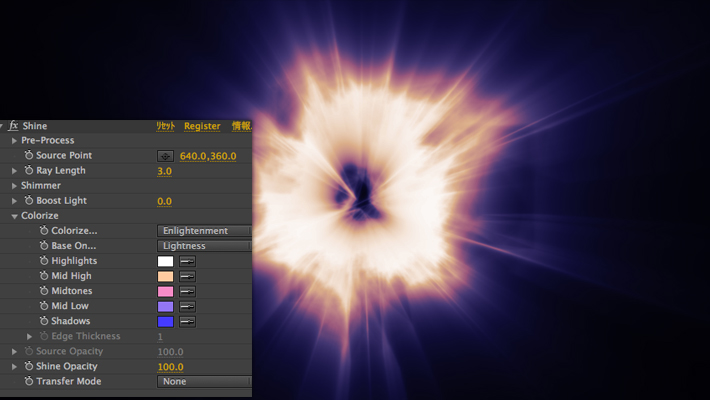Image resolution: width=710 pixels, height=400 pixels.
Task: Click the Ray Length value 3.0
Action: tap(165, 171)
